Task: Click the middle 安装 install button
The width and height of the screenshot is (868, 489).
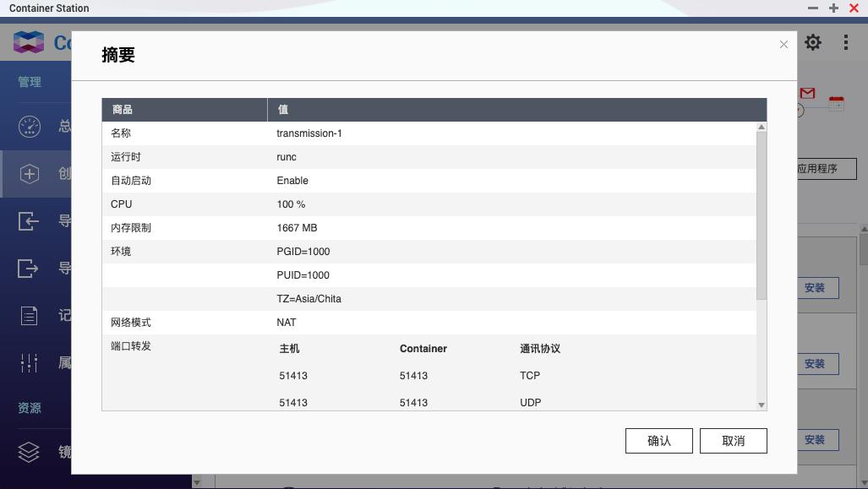Action: click(x=817, y=363)
